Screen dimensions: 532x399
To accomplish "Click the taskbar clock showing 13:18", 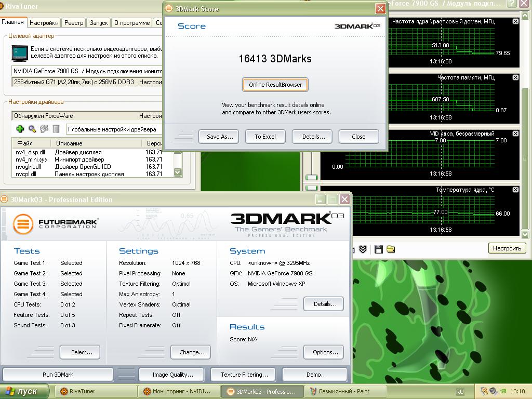I will (517, 392).
